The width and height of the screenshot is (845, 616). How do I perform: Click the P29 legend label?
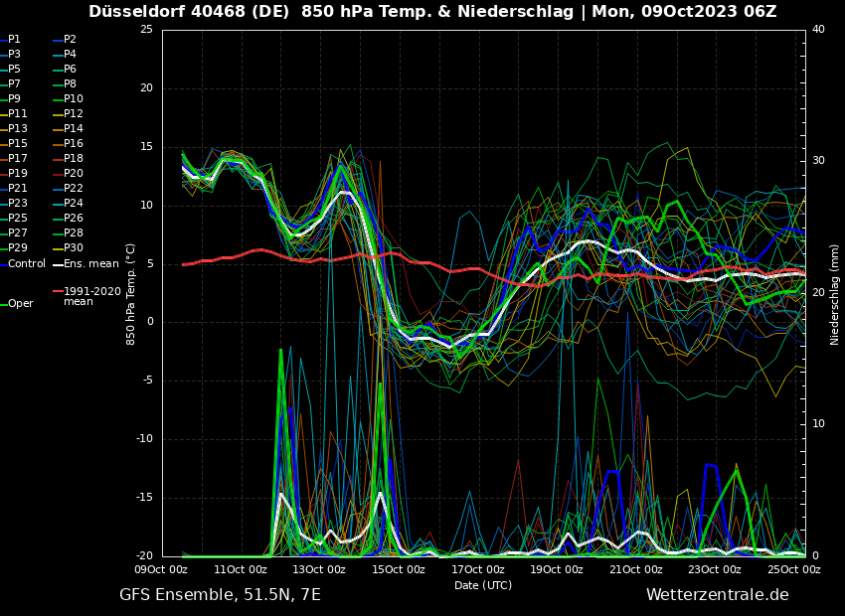pyautogui.click(x=18, y=247)
